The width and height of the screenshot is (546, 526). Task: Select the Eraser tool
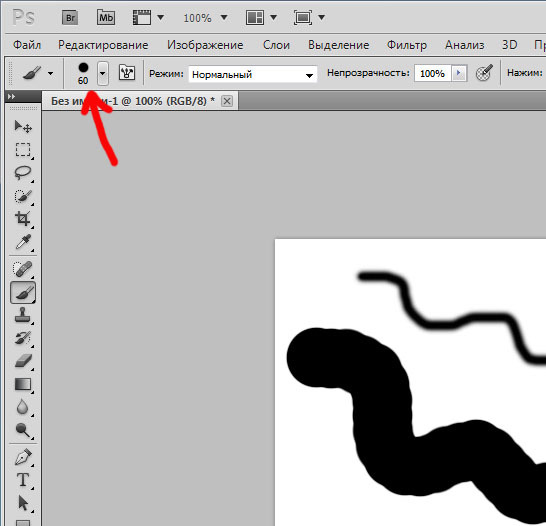tap(23, 361)
